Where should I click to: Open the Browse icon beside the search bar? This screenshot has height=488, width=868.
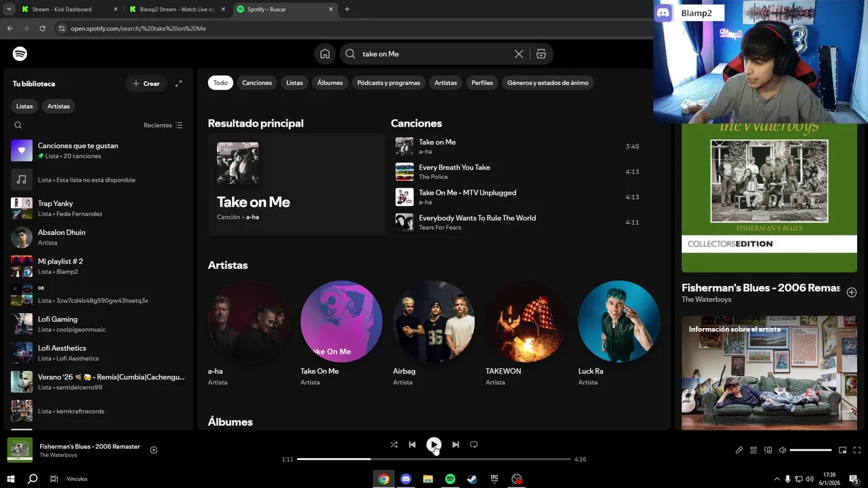click(x=541, y=54)
